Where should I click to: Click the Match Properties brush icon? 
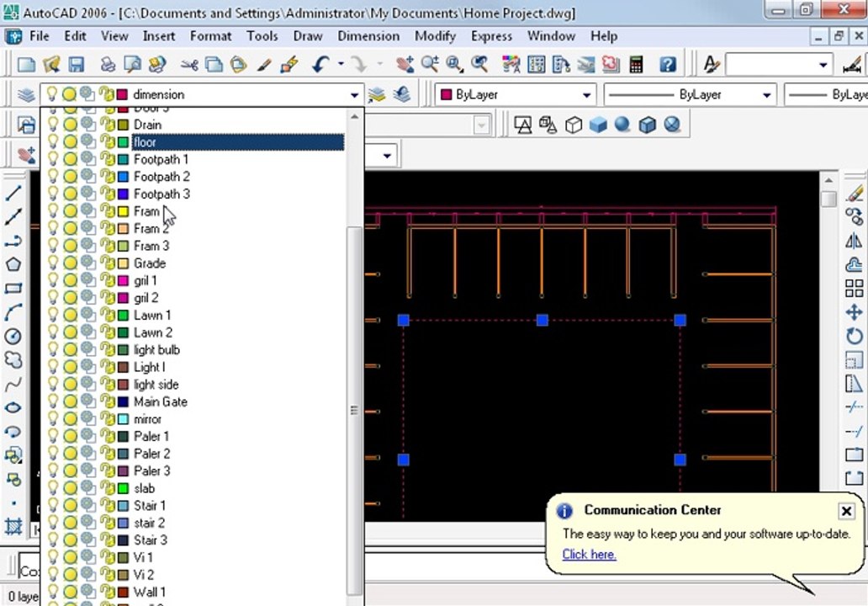pos(263,65)
